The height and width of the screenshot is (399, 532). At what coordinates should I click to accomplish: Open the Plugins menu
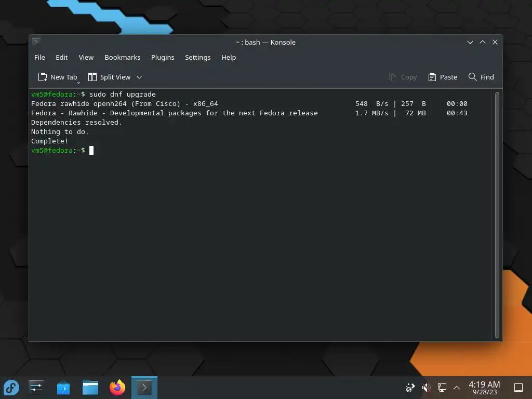[163, 57]
